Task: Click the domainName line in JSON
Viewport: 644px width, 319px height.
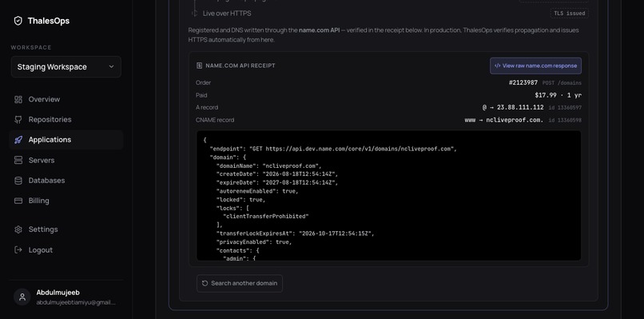Action: pos(269,166)
